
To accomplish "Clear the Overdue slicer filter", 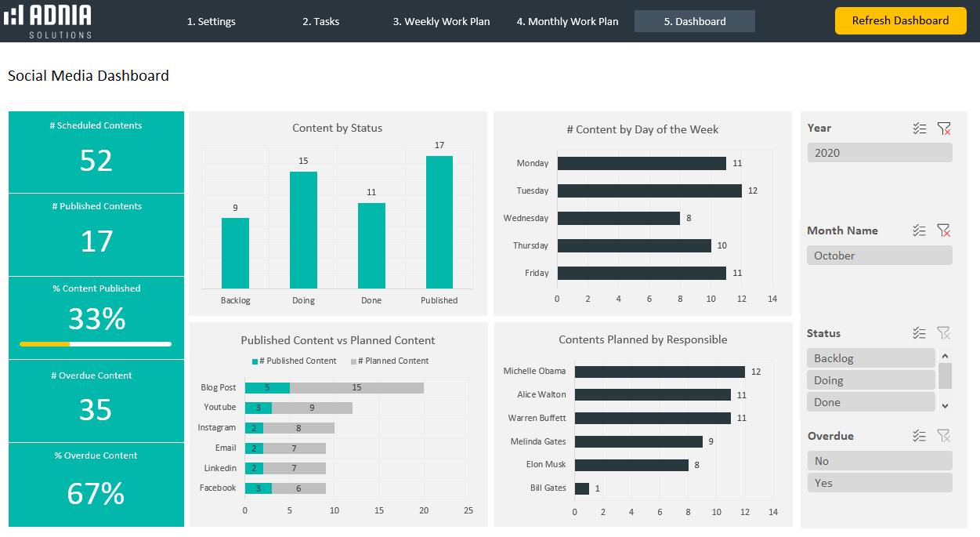I will 944,436.
